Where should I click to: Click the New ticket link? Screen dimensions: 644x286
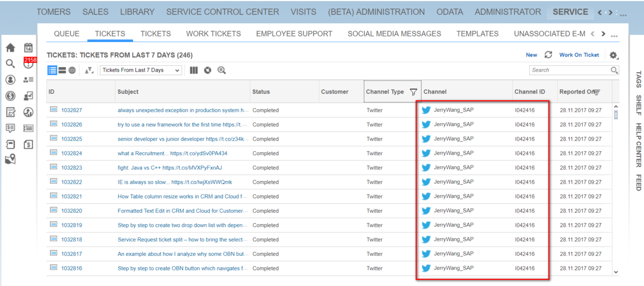click(x=531, y=55)
